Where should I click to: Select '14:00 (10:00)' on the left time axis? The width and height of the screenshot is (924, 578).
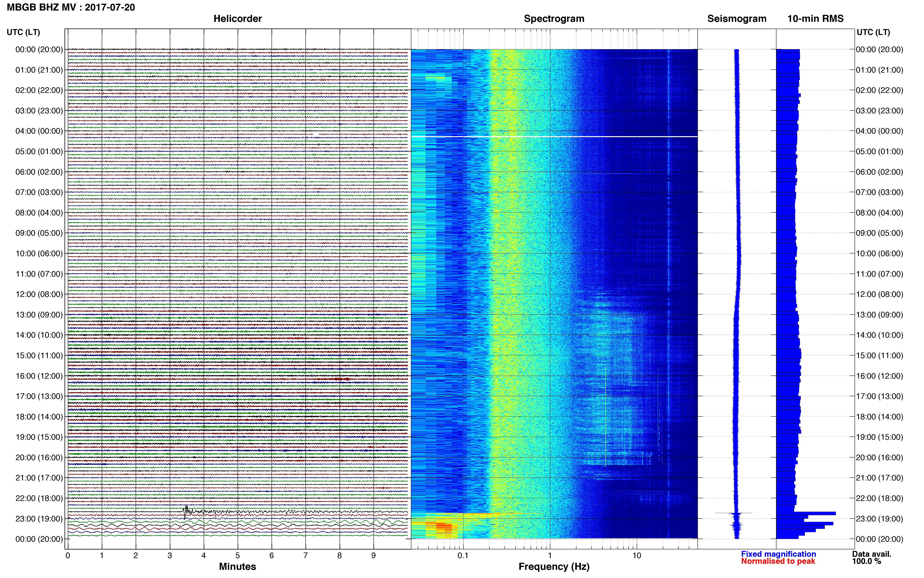pos(39,335)
